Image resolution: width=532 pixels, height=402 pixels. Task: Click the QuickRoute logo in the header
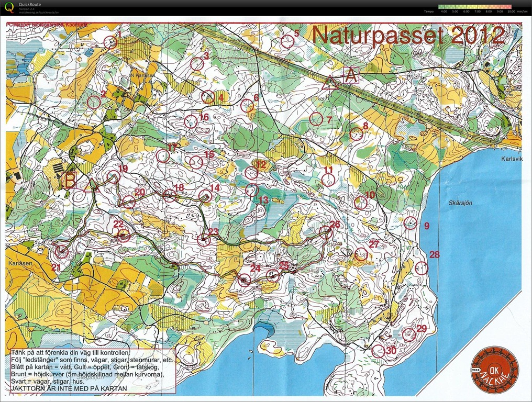(9, 7)
